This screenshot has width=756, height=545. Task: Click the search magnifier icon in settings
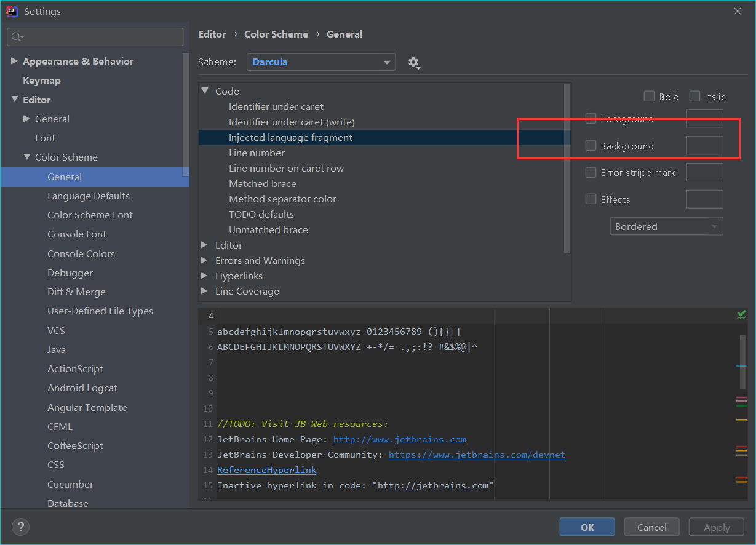click(x=17, y=37)
